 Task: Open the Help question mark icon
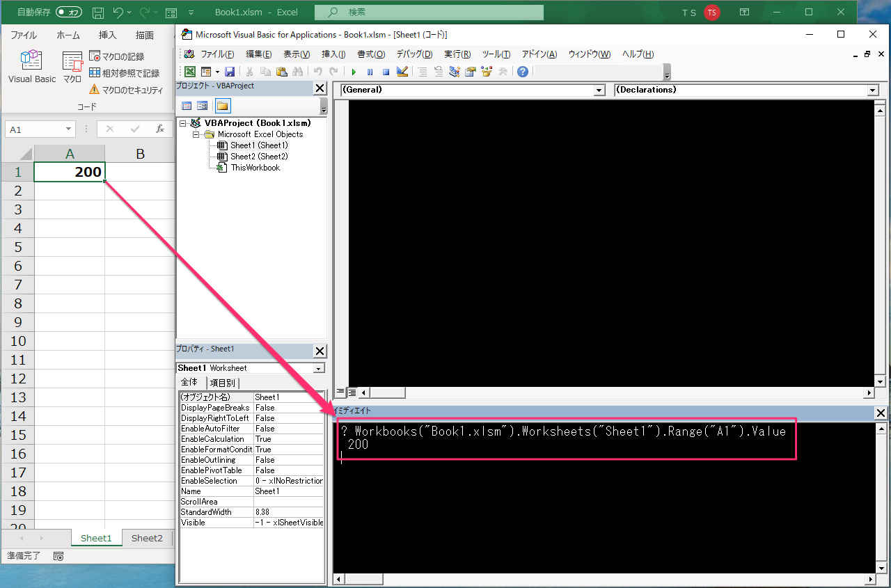(523, 72)
